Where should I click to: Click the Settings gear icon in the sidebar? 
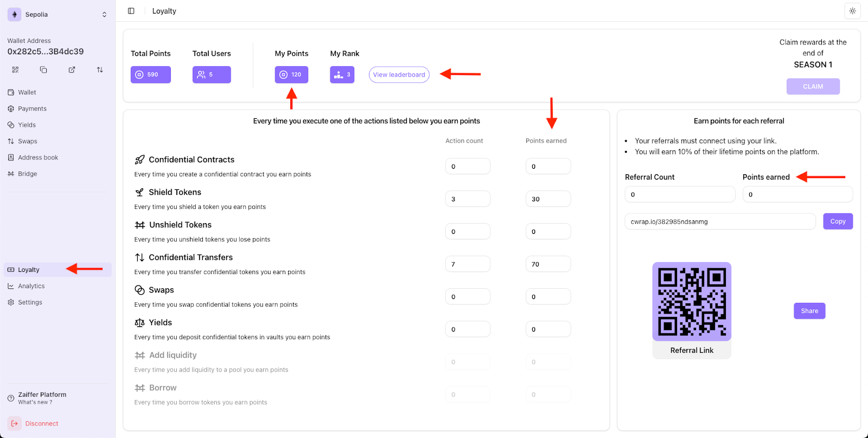(11, 302)
